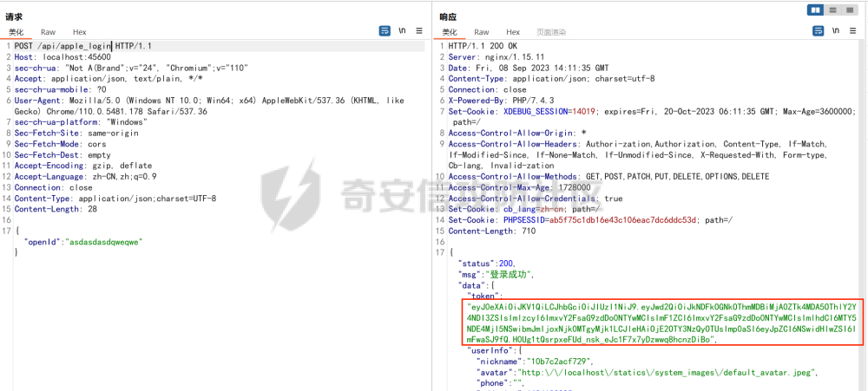The height and width of the screenshot is (391, 868).
Task: Toggle non-printable \n characters in response panel
Action: pos(836,30)
